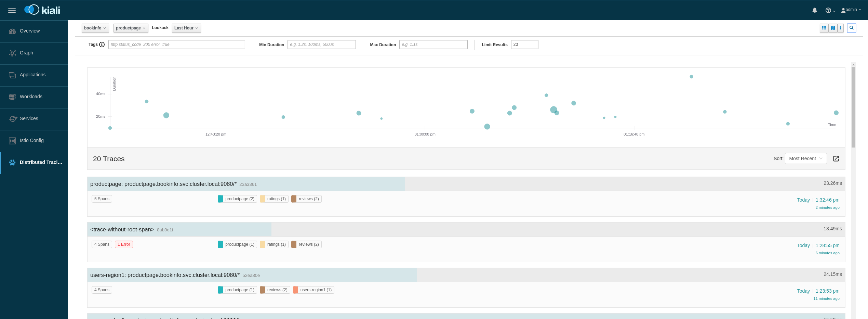Focus the Max Duration field

pyautogui.click(x=433, y=44)
